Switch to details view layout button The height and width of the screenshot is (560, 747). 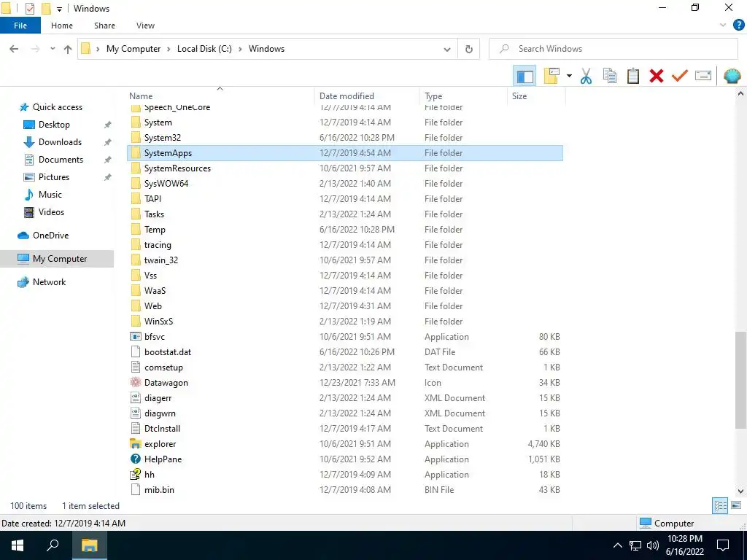(x=720, y=506)
